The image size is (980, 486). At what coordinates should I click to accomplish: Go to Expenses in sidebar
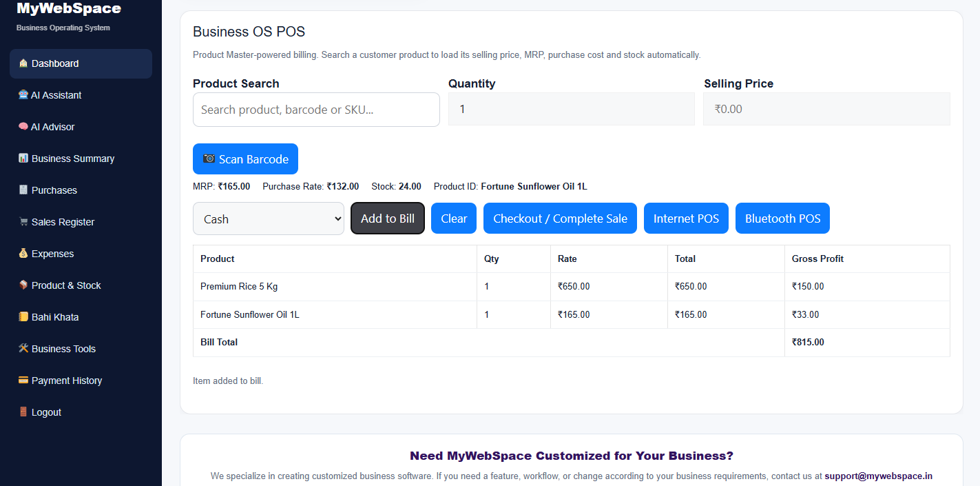[81, 254]
